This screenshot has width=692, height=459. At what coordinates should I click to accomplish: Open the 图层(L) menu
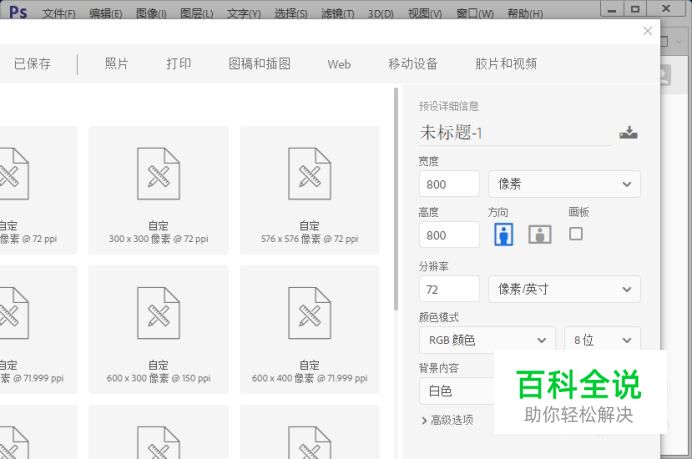tap(196, 13)
